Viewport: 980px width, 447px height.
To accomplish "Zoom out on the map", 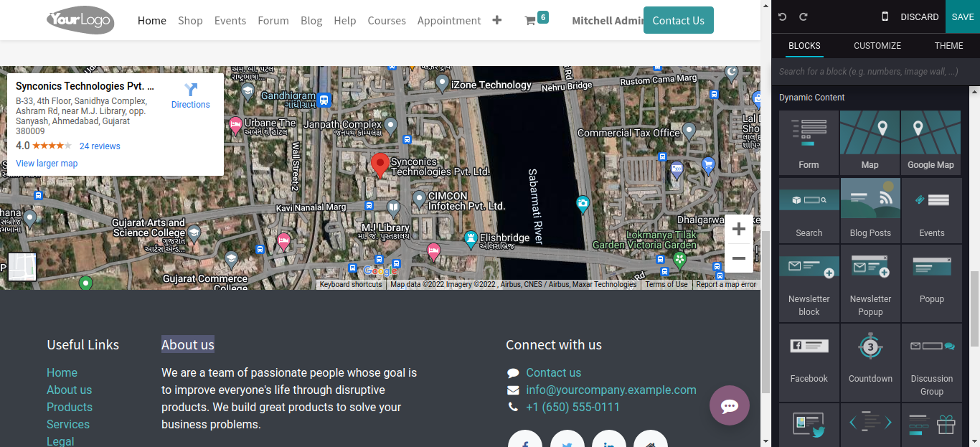I will click(739, 258).
